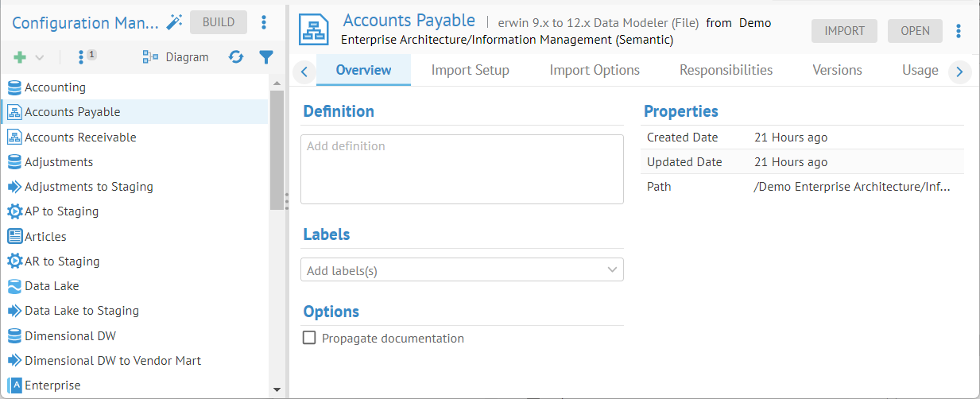This screenshot has width=980, height=399.
Task: Expand the Add labels dropdown
Action: [612, 269]
